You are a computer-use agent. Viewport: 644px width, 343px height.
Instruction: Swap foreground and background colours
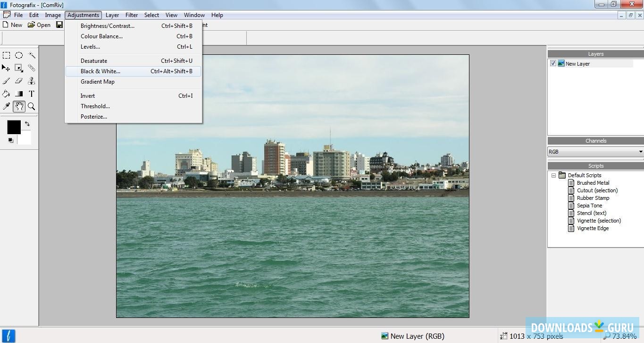pos(27,124)
